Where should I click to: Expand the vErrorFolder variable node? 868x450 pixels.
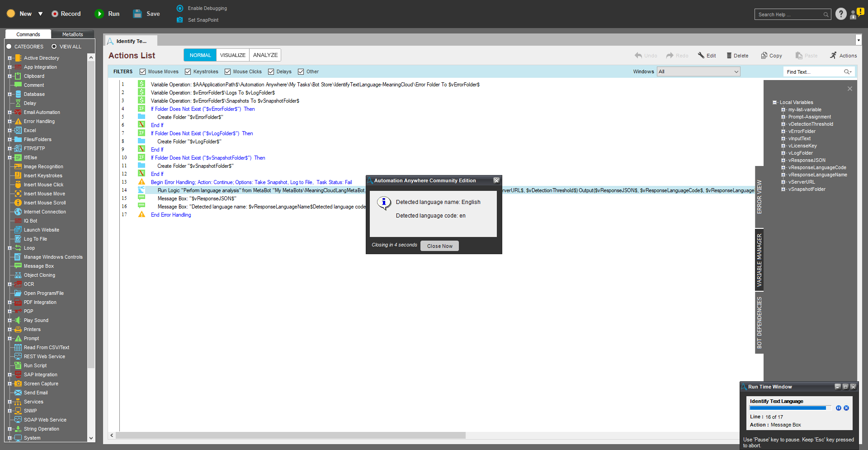783,131
